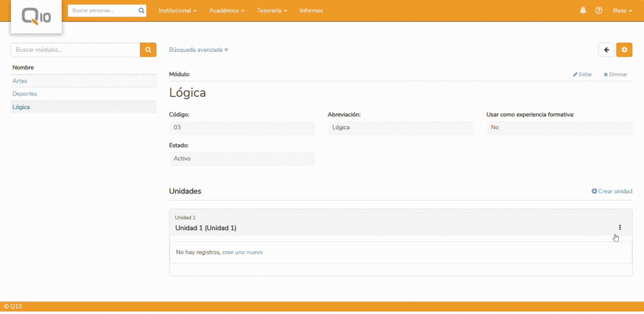Open the Tesorería dropdown menu
Image resolution: width=644 pixels, height=314 pixels.
point(272,11)
